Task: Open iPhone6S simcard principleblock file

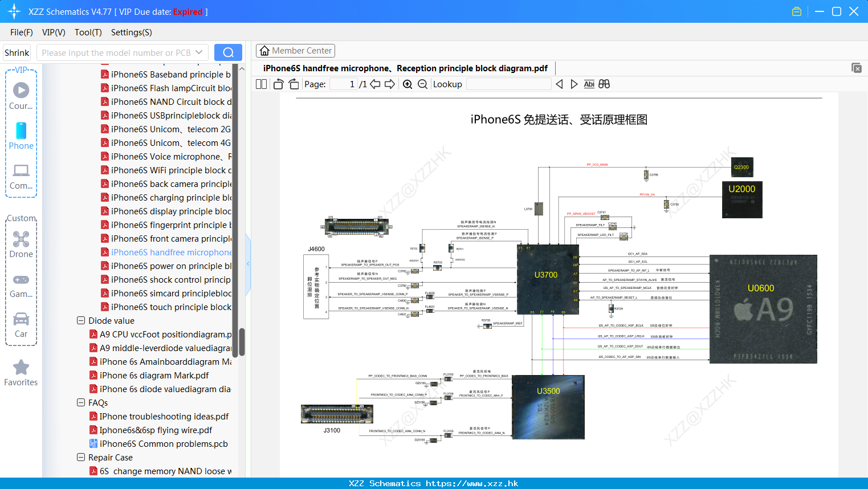Action: pos(166,293)
